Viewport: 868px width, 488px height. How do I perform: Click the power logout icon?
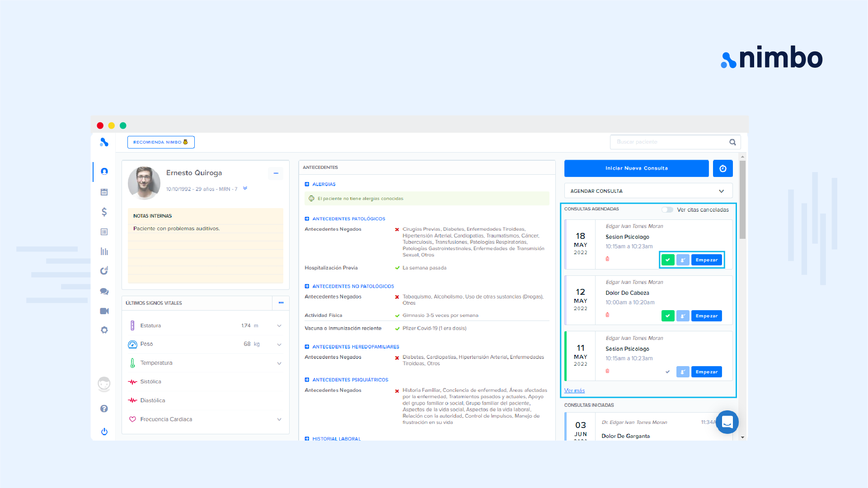click(x=104, y=431)
